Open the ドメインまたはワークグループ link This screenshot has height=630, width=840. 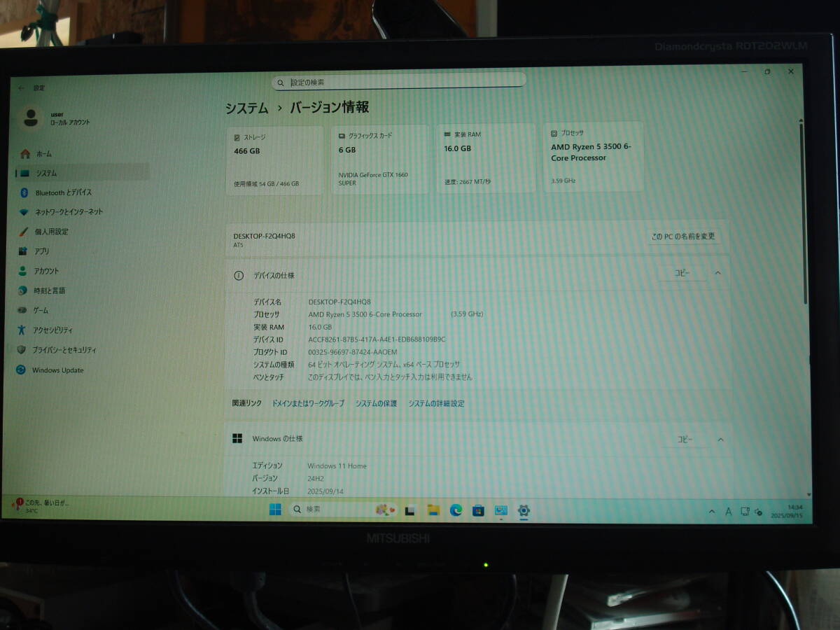coord(308,404)
